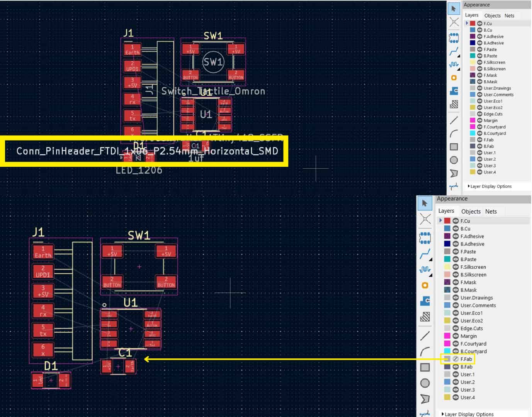Expand Layer Display Options under the F.Fab-visible layer list

[x=490, y=186]
